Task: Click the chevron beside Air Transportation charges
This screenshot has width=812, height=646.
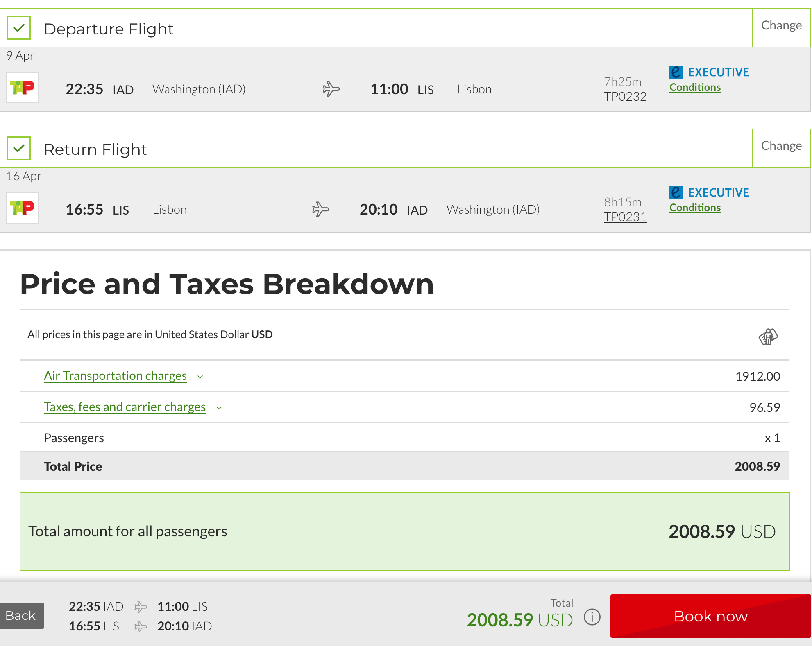Action: tap(200, 377)
